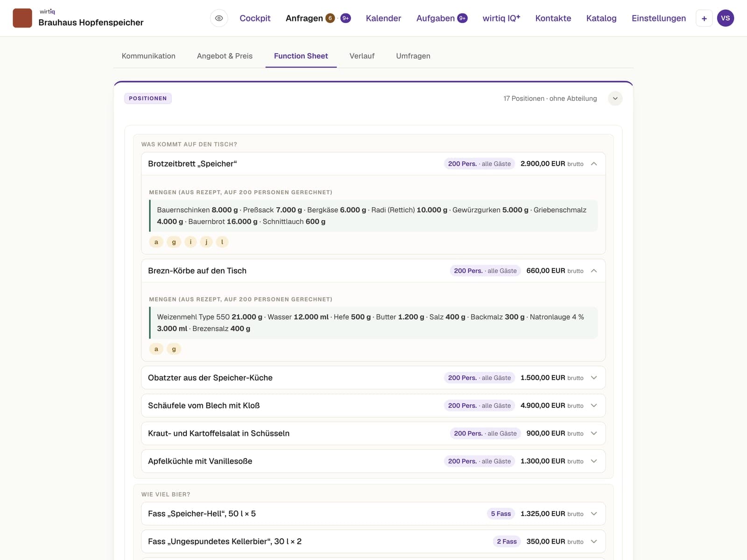Click the POSITIONEN label badge

point(148,98)
